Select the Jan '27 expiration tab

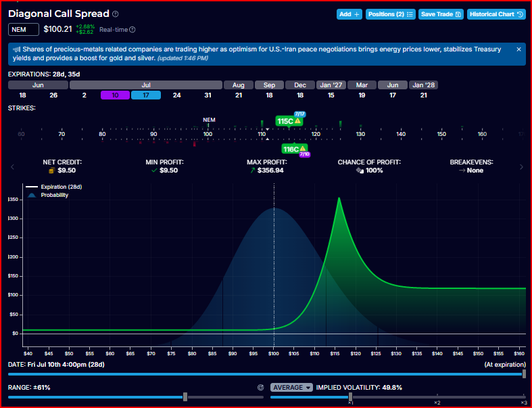point(331,85)
